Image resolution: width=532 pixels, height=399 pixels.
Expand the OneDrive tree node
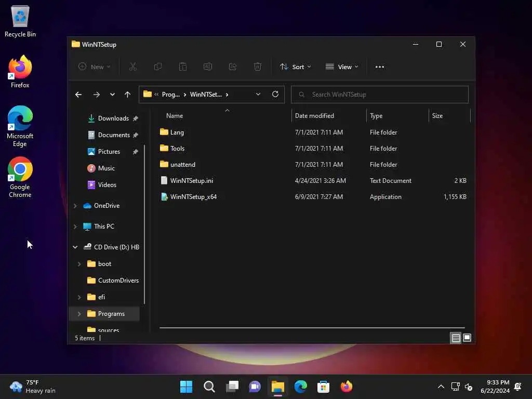point(75,206)
